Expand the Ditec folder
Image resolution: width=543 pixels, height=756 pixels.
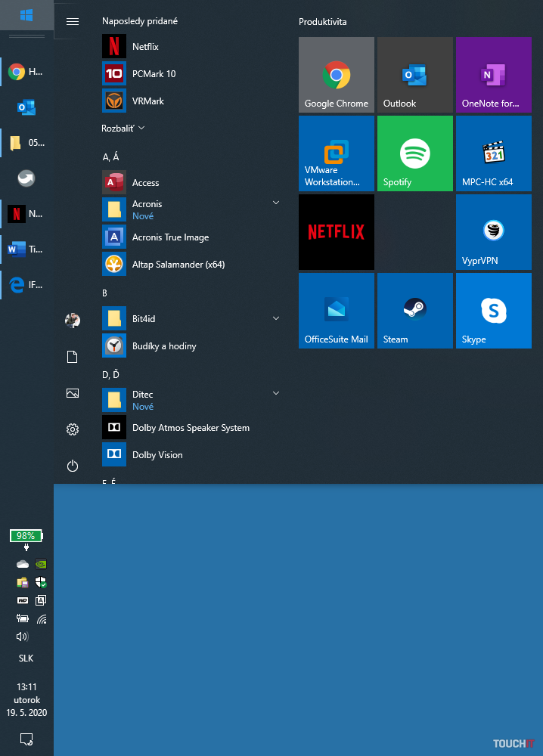pos(276,394)
